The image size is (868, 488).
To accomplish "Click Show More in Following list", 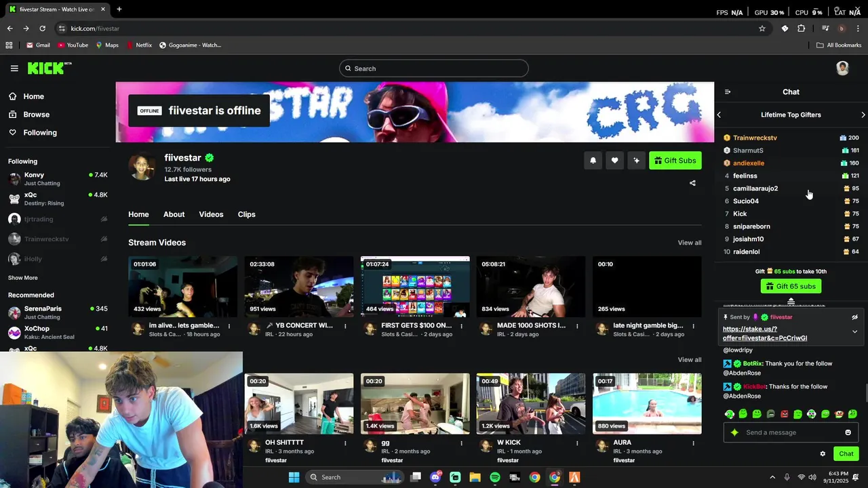I will [23, 278].
